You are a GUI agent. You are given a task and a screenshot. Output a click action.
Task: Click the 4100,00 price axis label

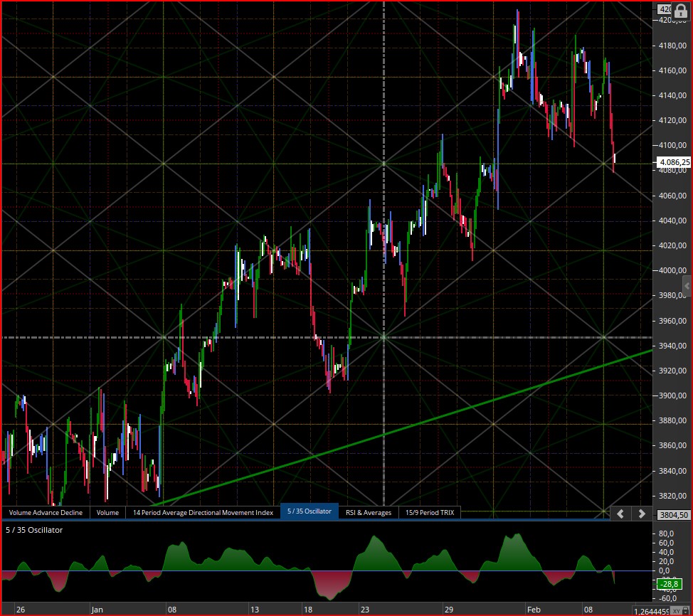(x=672, y=145)
